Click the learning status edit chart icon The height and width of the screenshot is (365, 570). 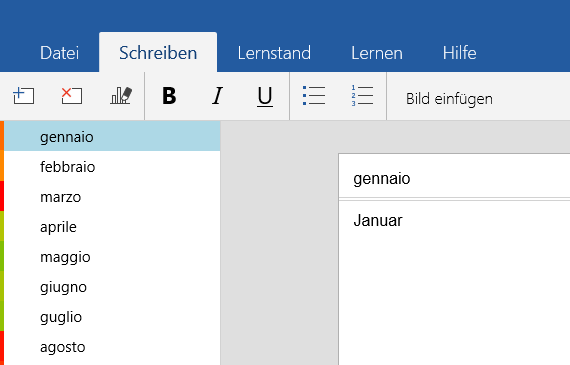[x=121, y=96]
